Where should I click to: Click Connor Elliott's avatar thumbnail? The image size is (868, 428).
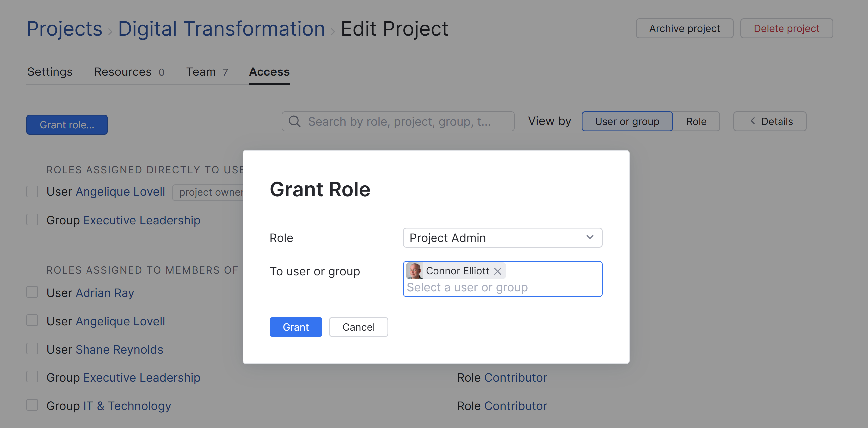tap(414, 271)
